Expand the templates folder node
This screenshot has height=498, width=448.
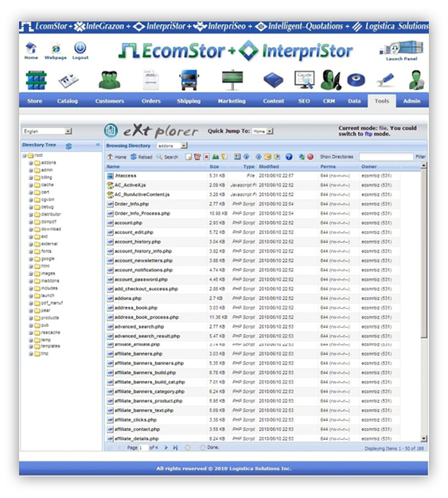pos(31,347)
